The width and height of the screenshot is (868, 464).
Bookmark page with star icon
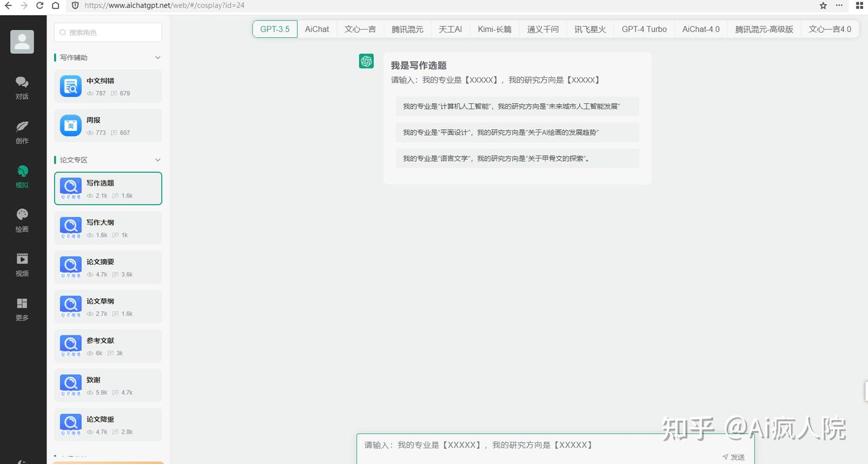coord(823,5)
